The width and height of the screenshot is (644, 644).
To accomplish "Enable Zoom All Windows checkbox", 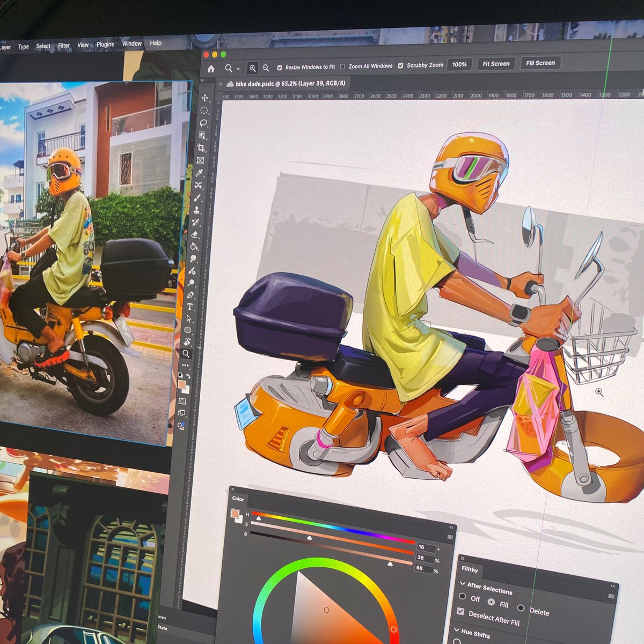I will [343, 67].
